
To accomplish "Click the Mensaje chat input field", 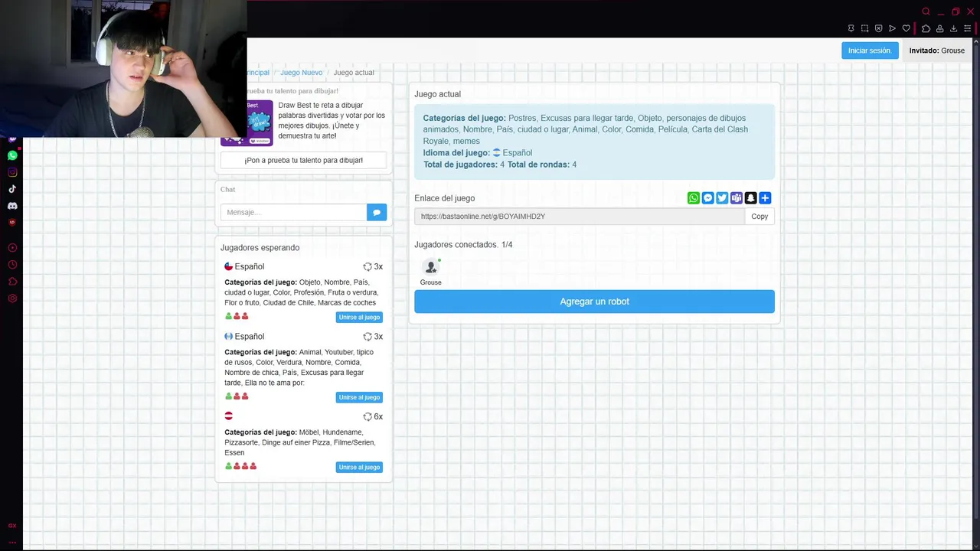I will [x=294, y=212].
